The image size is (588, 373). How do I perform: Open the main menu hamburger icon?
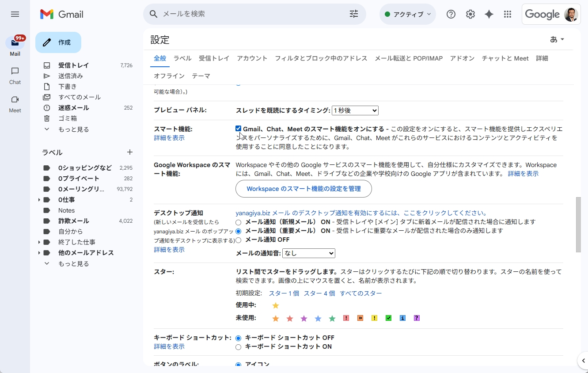pyautogui.click(x=15, y=14)
